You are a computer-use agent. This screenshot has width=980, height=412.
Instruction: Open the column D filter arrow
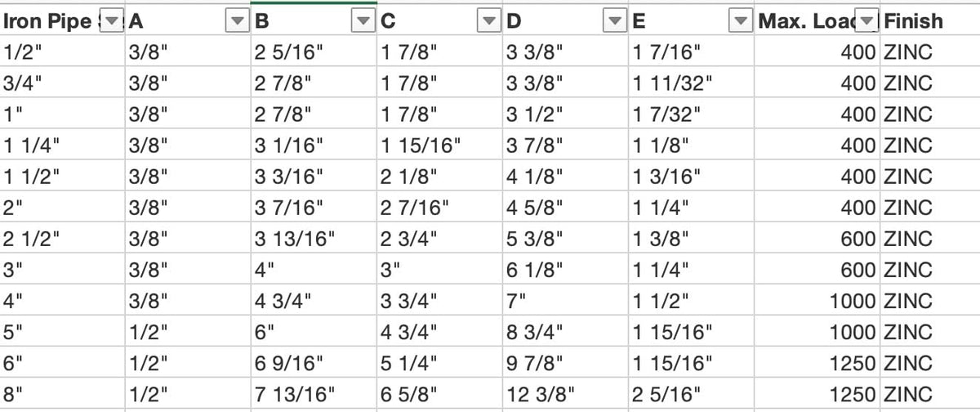click(x=614, y=21)
